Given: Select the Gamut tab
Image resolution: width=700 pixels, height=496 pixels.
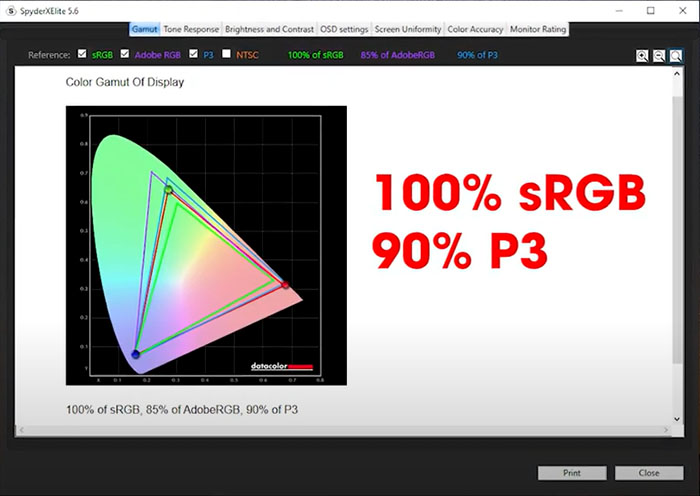Looking at the screenshot, I should point(145,29).
